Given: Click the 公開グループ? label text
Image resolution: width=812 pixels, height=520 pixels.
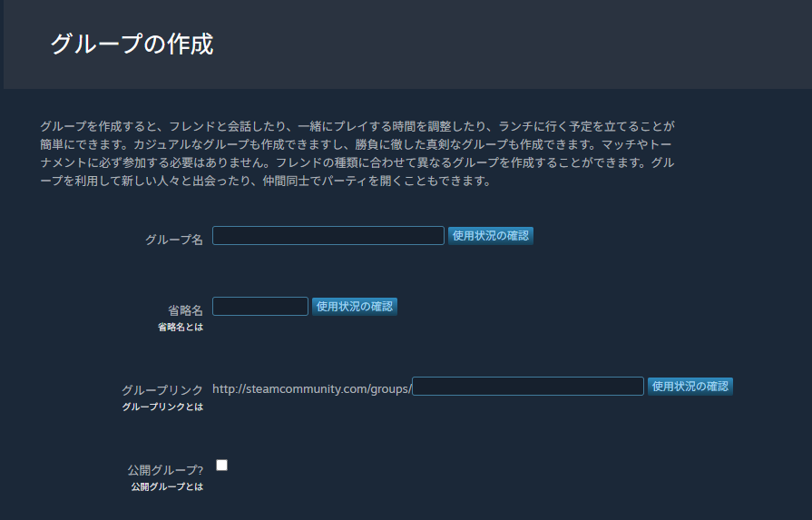Looking at the screenshot, I should (x=165, y=470).
